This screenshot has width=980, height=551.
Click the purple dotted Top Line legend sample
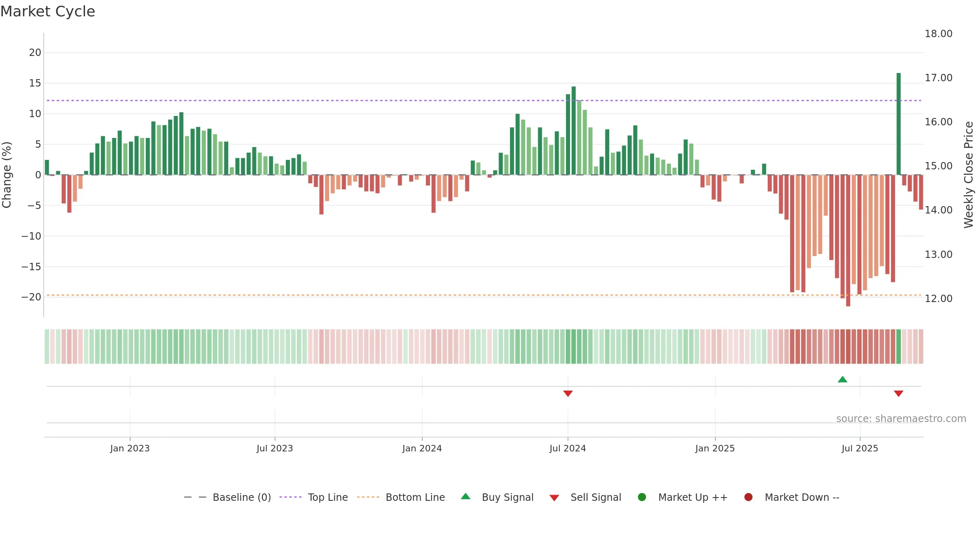pyautogui.click(x=290, y=497)
